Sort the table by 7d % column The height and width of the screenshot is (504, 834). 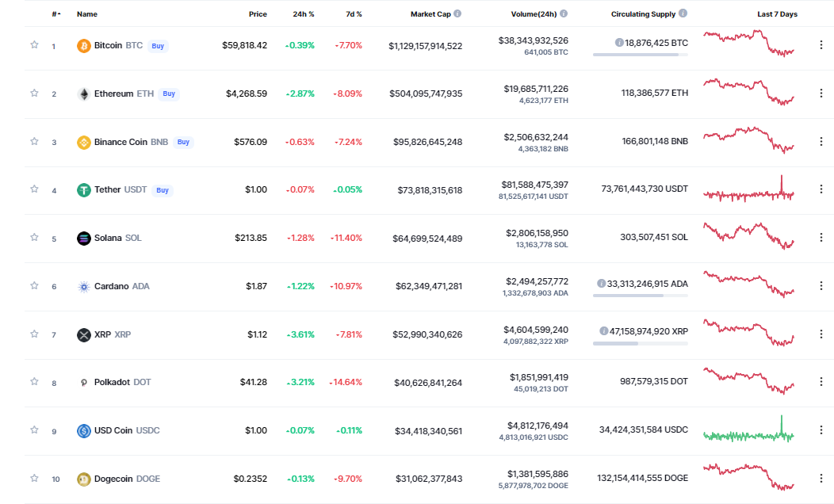point(354,14)
